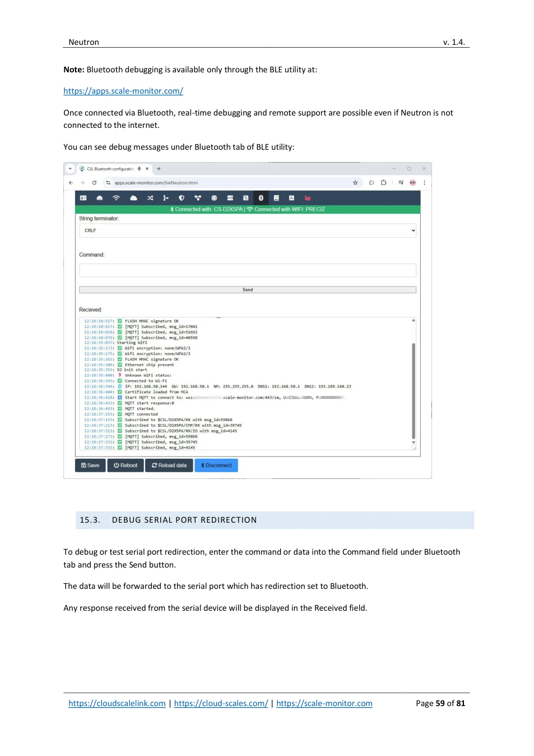Select the active Bluetooth tab icon

point(261,198)
